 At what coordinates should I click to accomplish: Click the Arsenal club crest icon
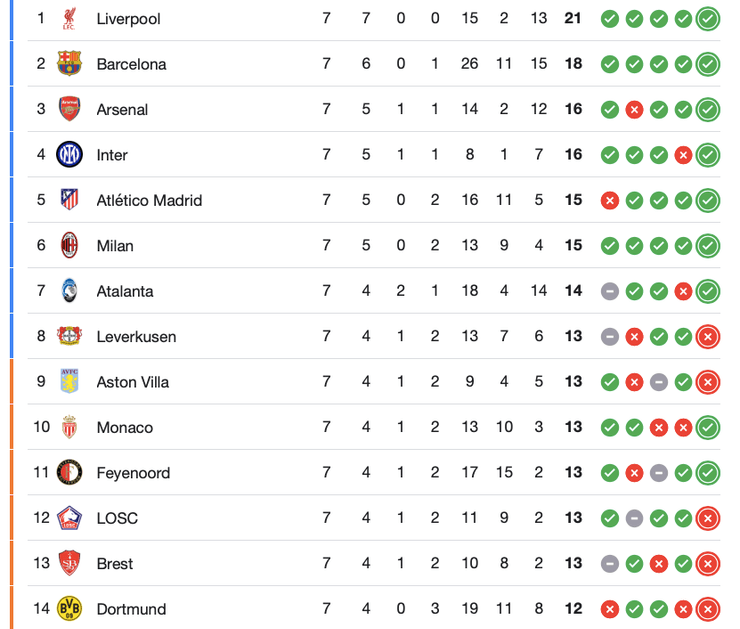click(69, 109)
